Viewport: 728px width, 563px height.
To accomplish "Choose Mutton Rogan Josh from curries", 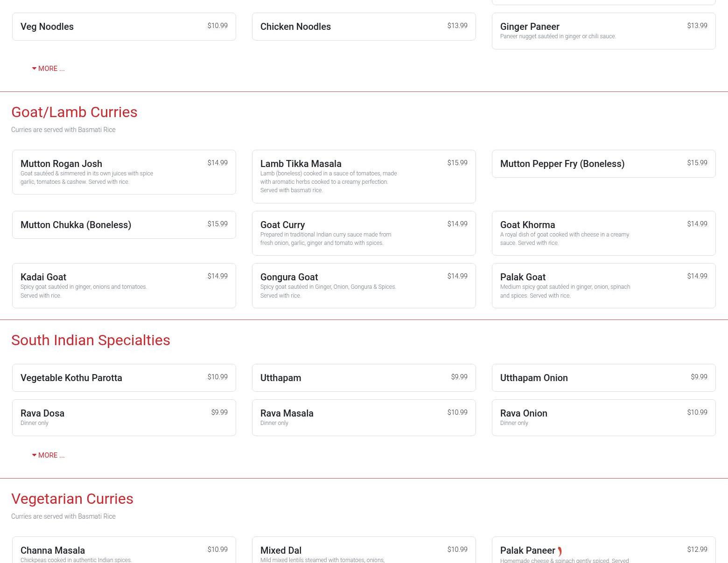I will [124, 172].
